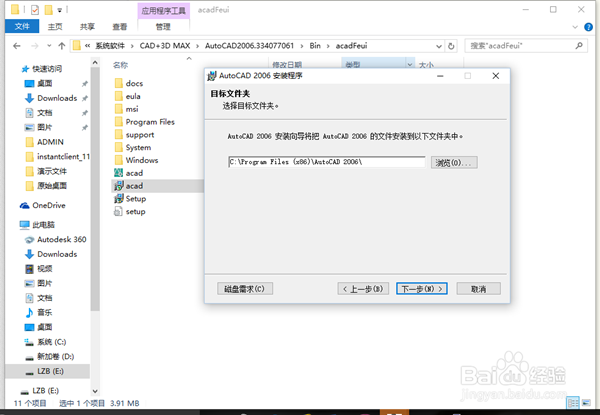Go up one folder level
This screenshot has height=415, width=600.
point(62,46)
